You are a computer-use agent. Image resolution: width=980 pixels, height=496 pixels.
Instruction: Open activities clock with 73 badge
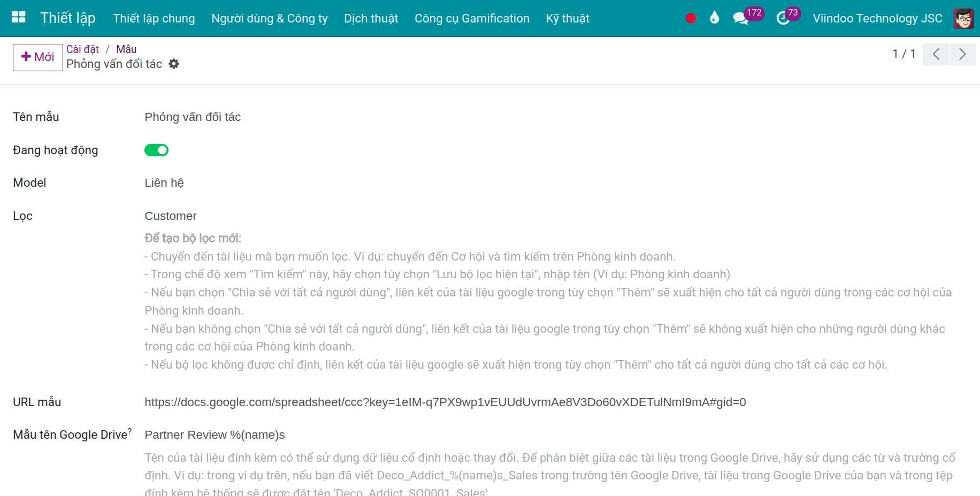788,17
